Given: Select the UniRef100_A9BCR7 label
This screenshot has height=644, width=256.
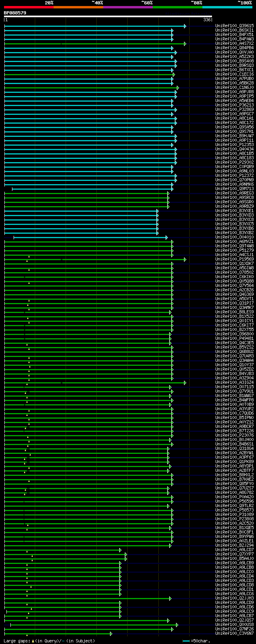Looking at the screenshot, I should pyautogui.click(x=234, y=426).
